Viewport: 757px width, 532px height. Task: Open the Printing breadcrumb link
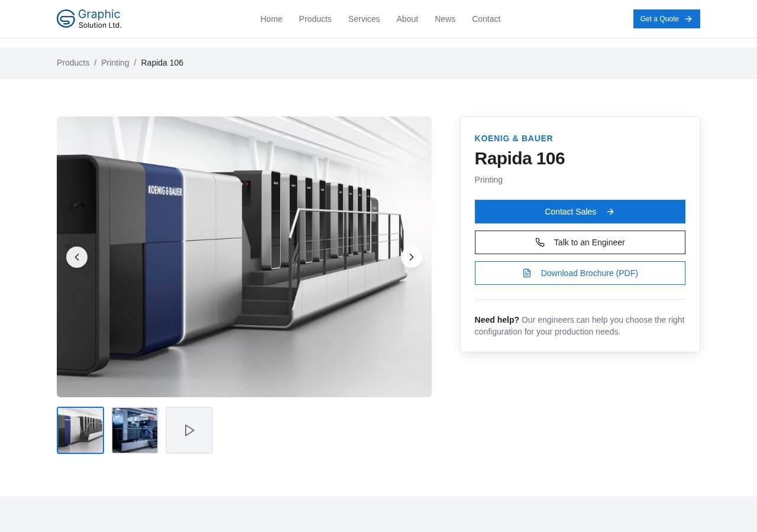click(115, 63)
